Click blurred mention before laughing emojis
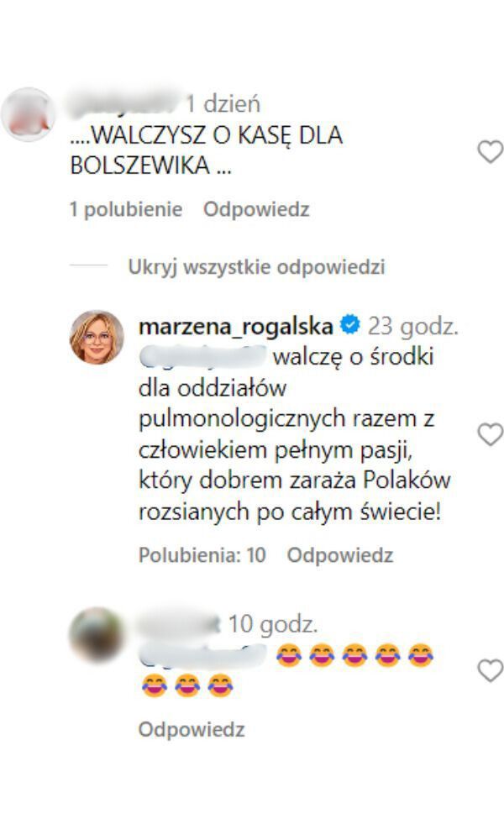The height and width of the screenshot is (840, 504). click(x=202, y=656)
